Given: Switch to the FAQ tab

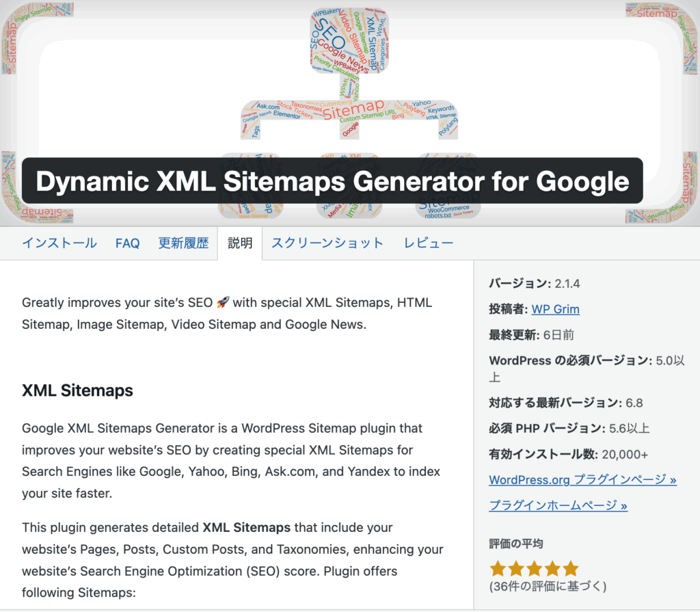Looking at the screenshot, I should [127, 243].
